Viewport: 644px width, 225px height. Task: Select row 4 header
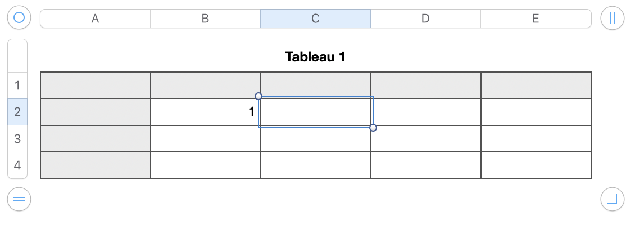17,165
